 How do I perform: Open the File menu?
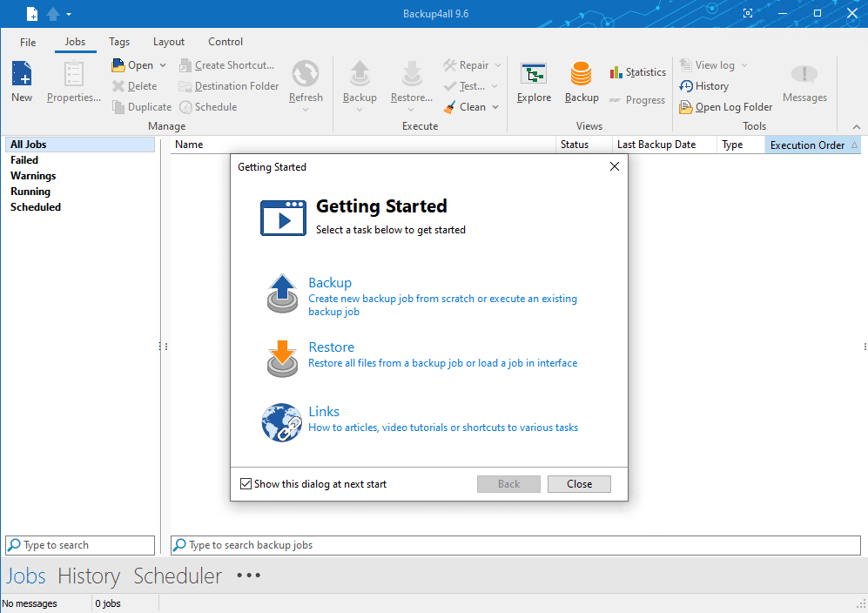[28, 42]
